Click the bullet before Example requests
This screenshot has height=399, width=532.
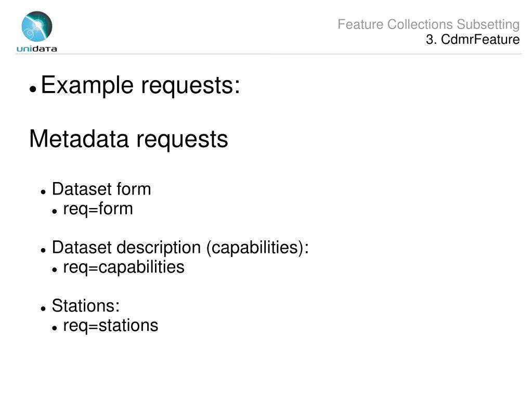click(33, 89)
